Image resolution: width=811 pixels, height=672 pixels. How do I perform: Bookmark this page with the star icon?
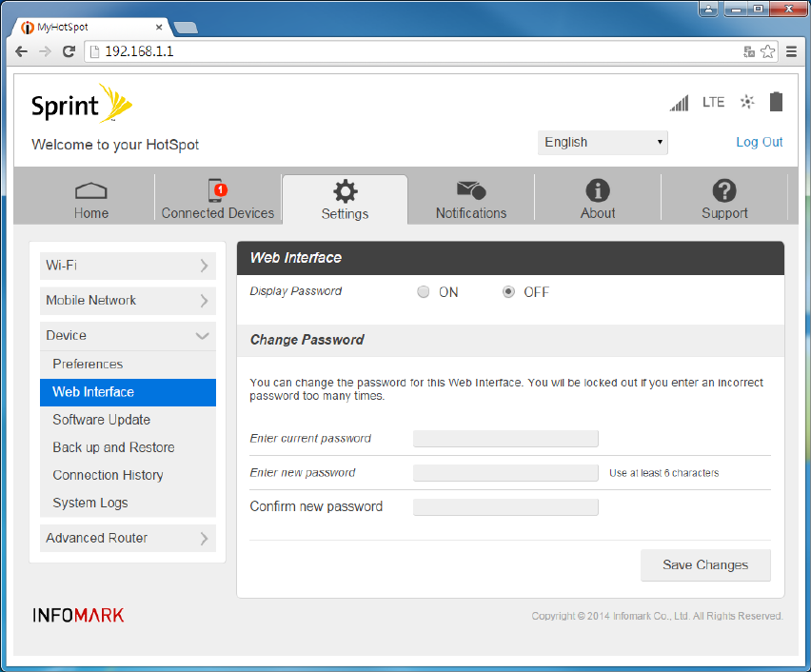[768, 51]
